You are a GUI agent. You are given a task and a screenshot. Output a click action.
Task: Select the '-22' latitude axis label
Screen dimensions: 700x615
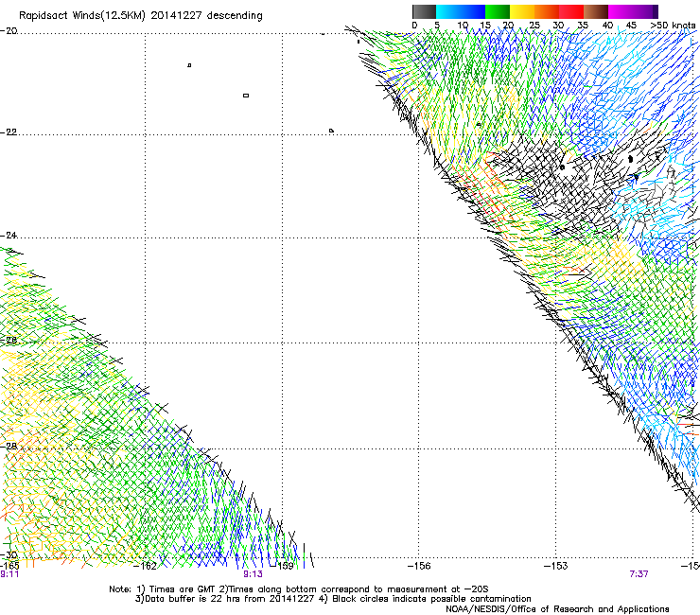9,132
